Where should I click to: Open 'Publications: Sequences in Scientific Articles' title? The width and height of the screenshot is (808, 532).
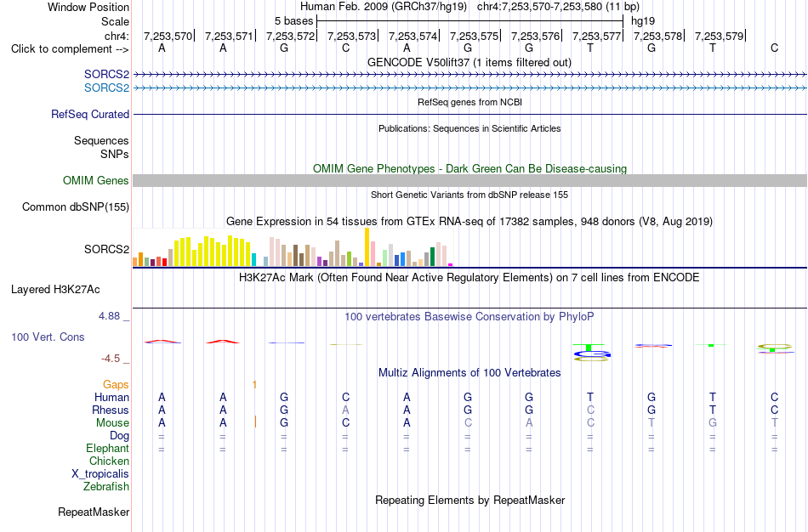[x=469, y=128]
